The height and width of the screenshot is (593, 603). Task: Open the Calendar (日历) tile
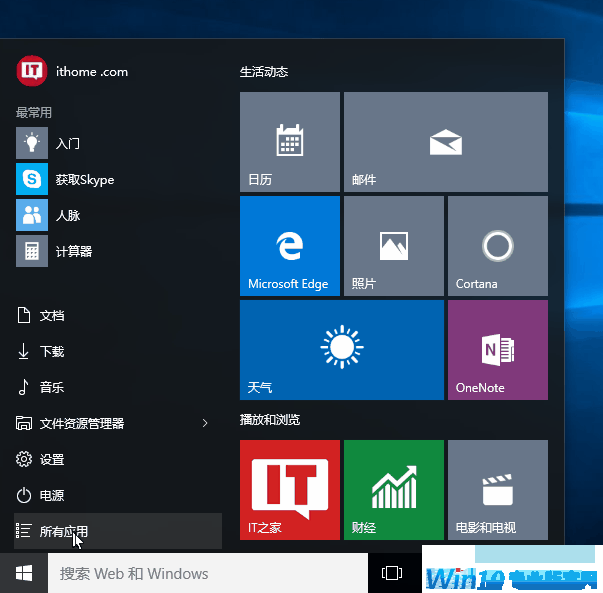pos(289,142)
